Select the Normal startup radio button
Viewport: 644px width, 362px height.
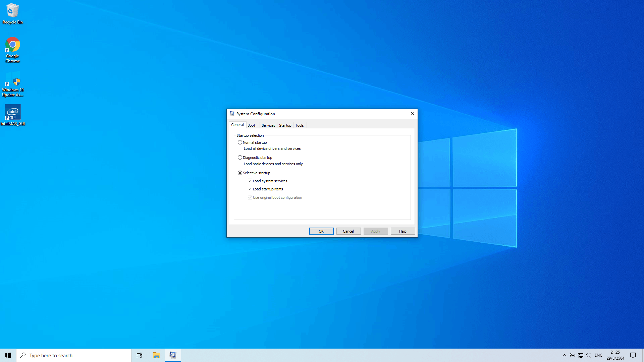click(240, 142)
